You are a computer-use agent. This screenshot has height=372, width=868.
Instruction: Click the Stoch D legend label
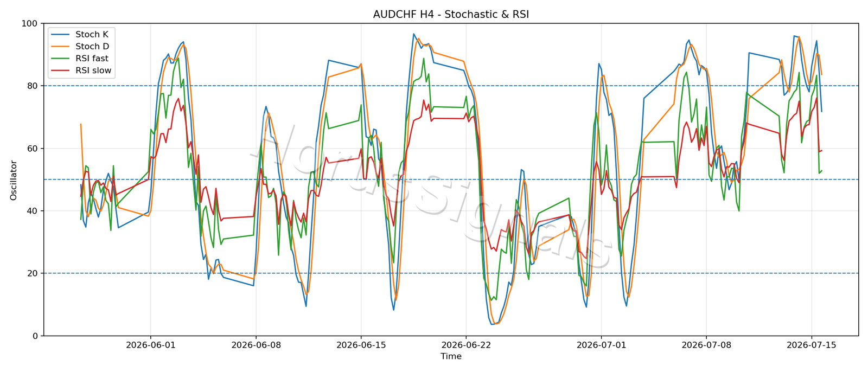[92, 47]
